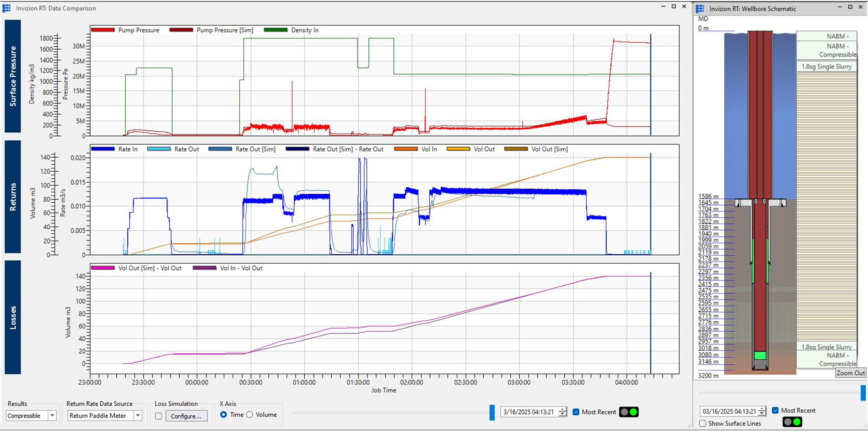Uncheck Most Recent in Data Comparison
The image size is (868, 438).
576,412
